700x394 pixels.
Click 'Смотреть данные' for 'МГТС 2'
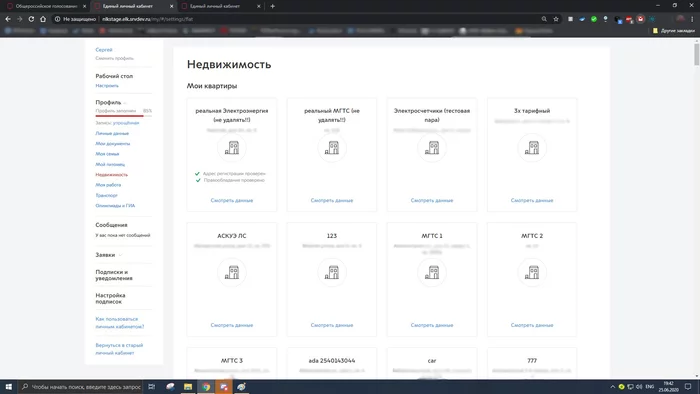532,325
